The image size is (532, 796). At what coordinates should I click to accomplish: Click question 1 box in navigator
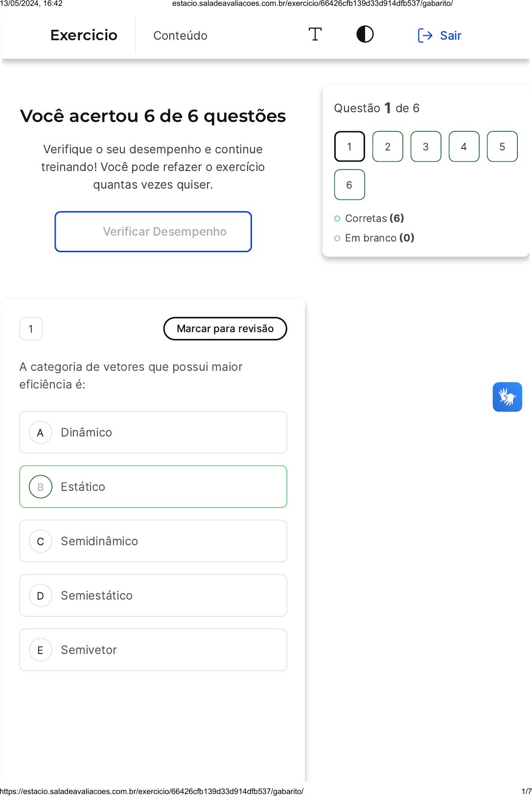pyautogui.click(x=349, y=146)
